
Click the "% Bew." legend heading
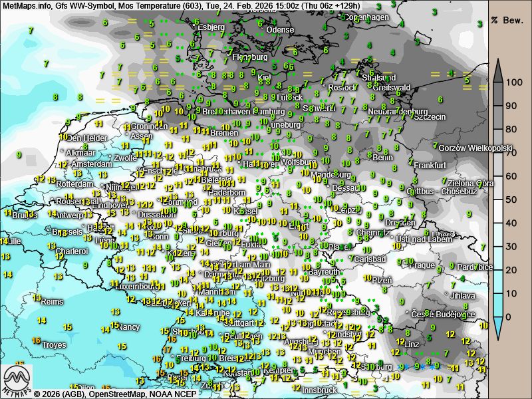tap(505, 20)
